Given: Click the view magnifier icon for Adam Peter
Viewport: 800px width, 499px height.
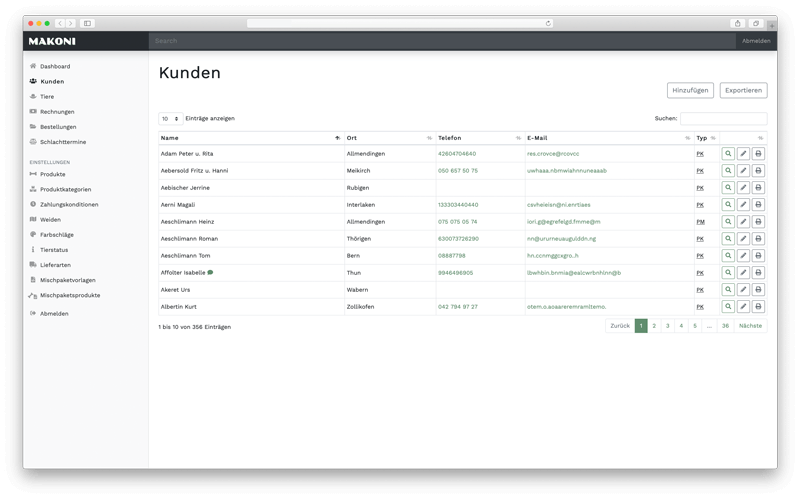Looking at the screenshot, I should click(728, 154).
